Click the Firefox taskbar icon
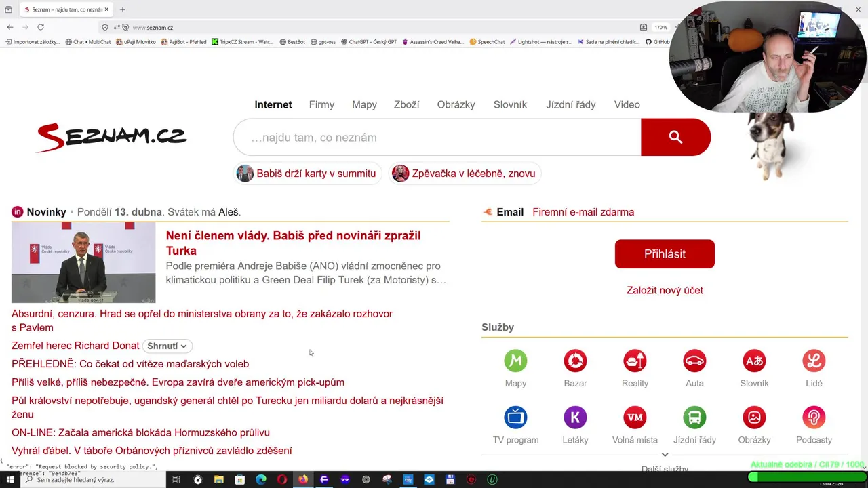The height and width of the screenshot is (488, 868). (x=302, y=480)
